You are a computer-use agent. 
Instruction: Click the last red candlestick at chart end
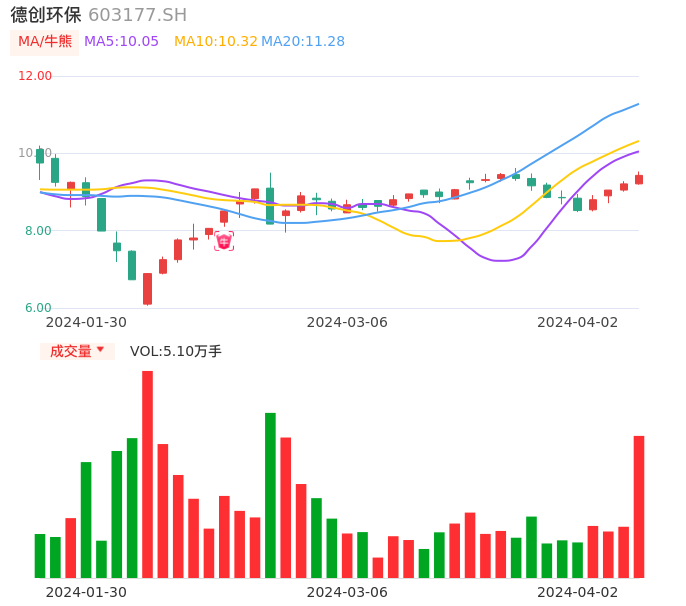point(639,179)
